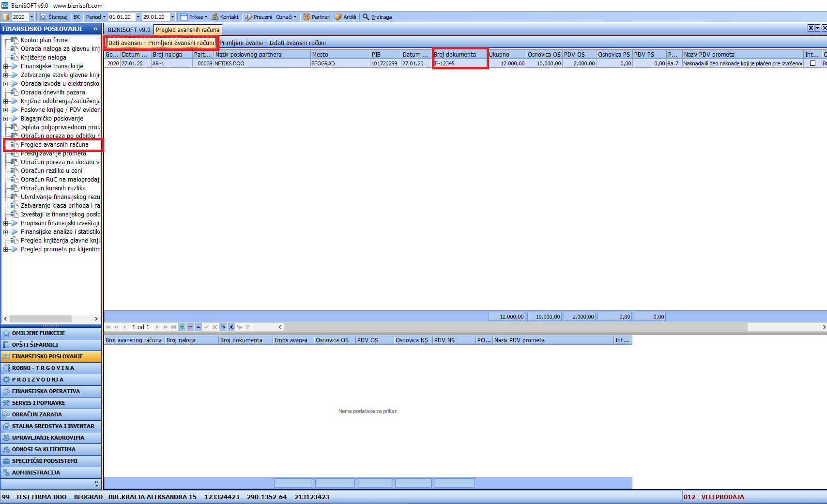The width and height of the screenshot is (827, 504).
Task: Go to last record in navigator
Action: click(174, 327)
